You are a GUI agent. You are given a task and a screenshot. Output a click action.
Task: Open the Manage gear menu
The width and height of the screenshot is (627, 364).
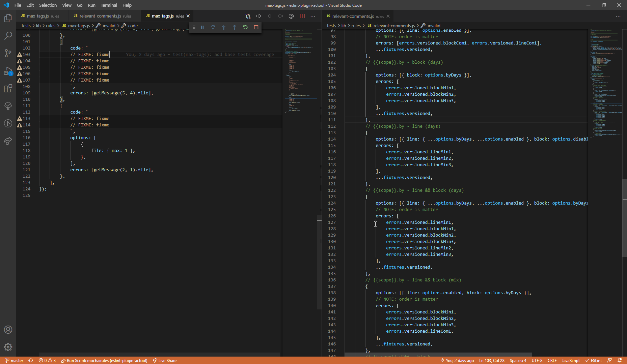8,347
